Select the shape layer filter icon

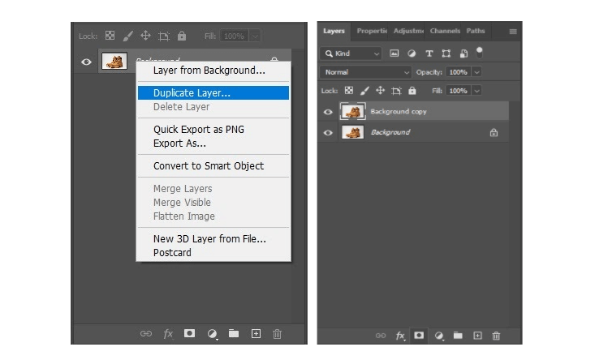[x=446, y=54]
